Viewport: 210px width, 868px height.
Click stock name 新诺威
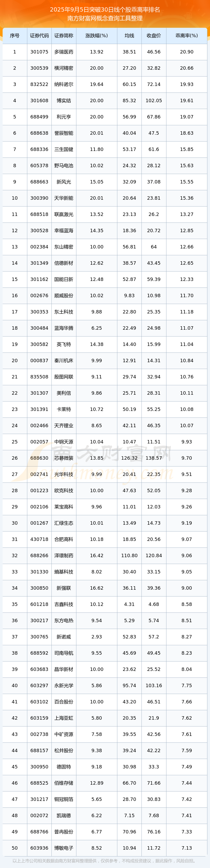click(x=64, y=637)
